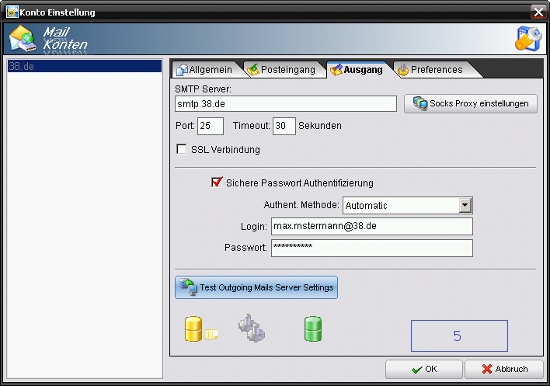Viewport: 550px width, 386px height.
Task: Cancel with the Abbruch button
Action: (504, 369)
